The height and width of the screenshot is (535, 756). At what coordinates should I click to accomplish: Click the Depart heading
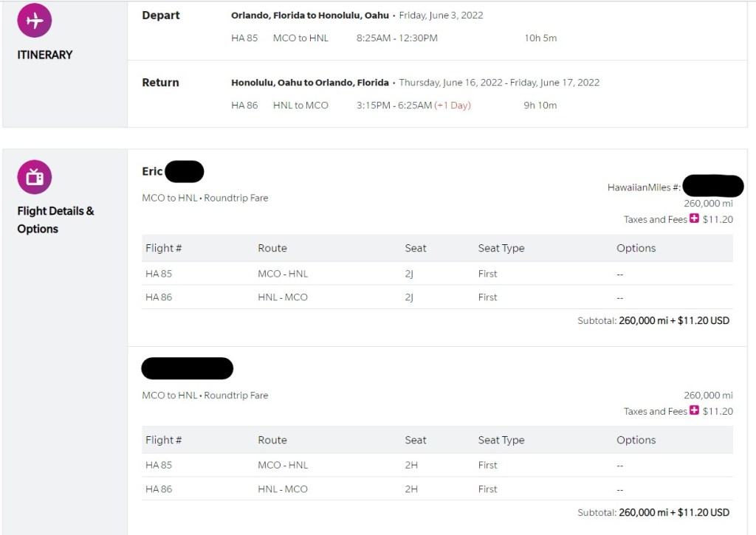pyautogui.click(x=161, y=15)
